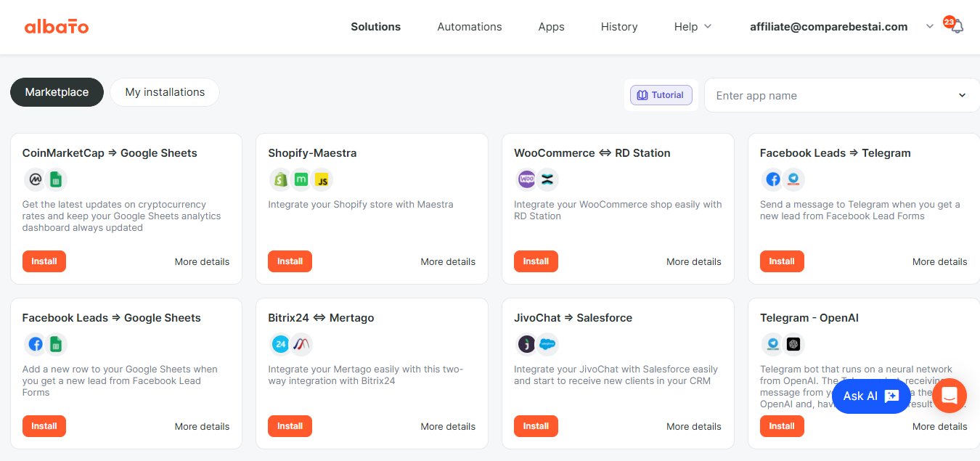Viewport: 980px width, 461px height.
Task: Install Facebook Leads to Google Sheets solution
Action: click(x=44, y=426)
